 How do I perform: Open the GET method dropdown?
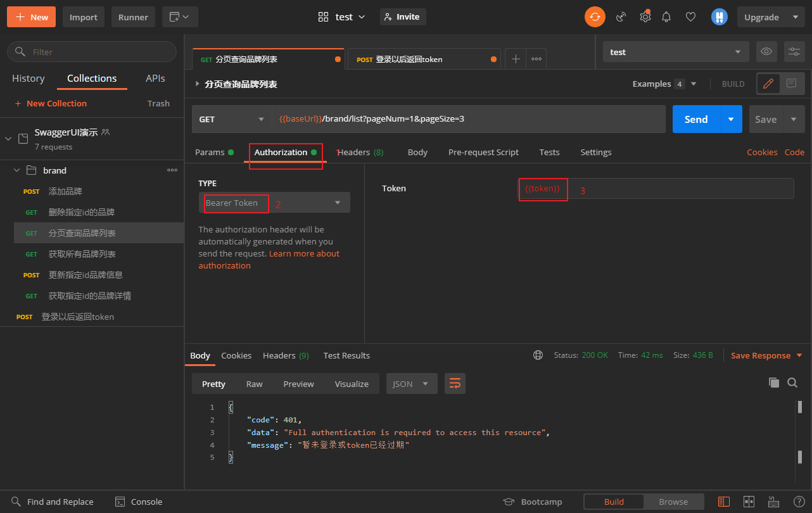(x=232, y=119)
